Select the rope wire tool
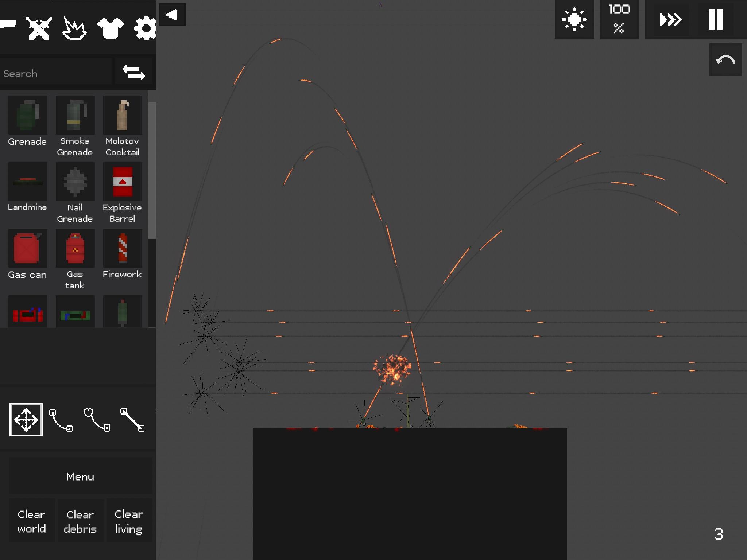This screenshot has height=560, width=747. tap(61, 420)
